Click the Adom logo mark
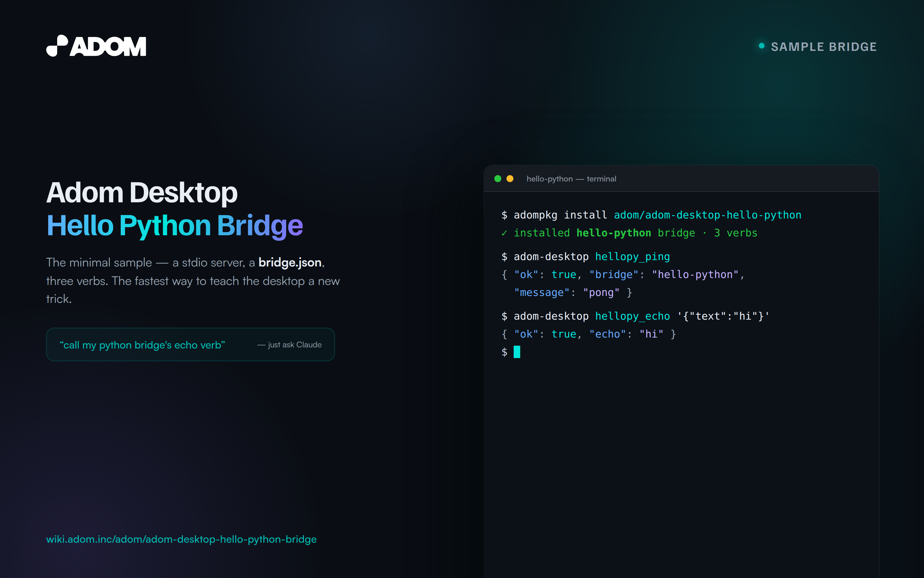 click(x=96, y=46)
